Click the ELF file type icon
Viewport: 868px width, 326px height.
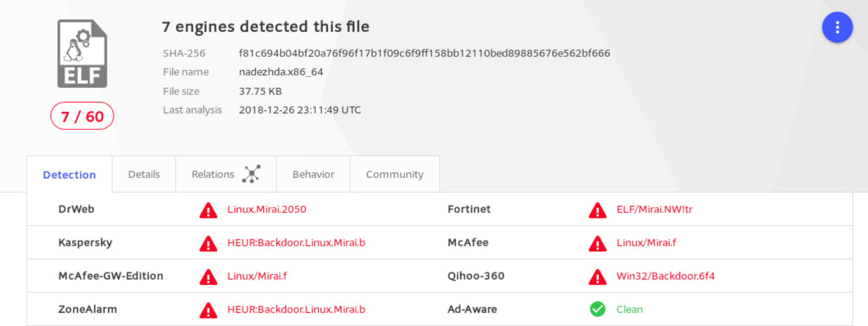(x=82, y=54)
